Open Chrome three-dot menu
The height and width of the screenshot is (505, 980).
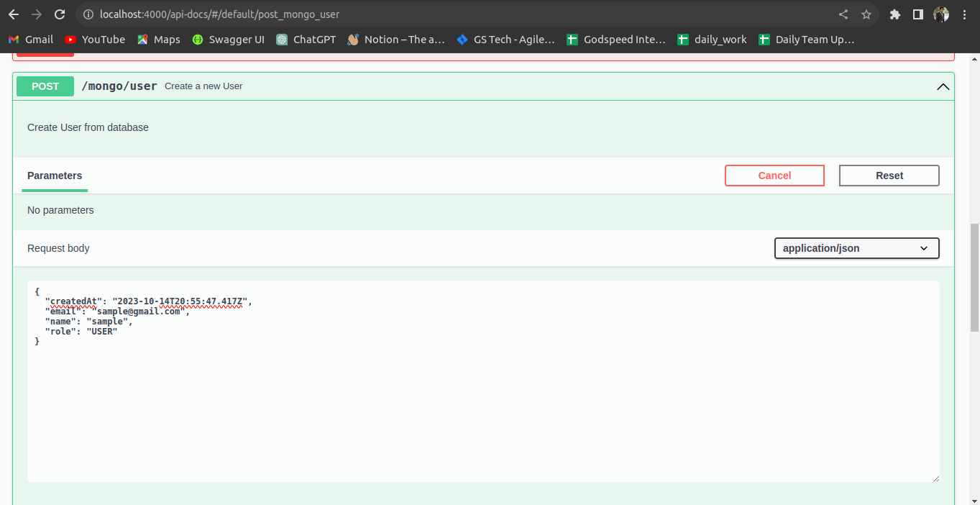point(964,14)
